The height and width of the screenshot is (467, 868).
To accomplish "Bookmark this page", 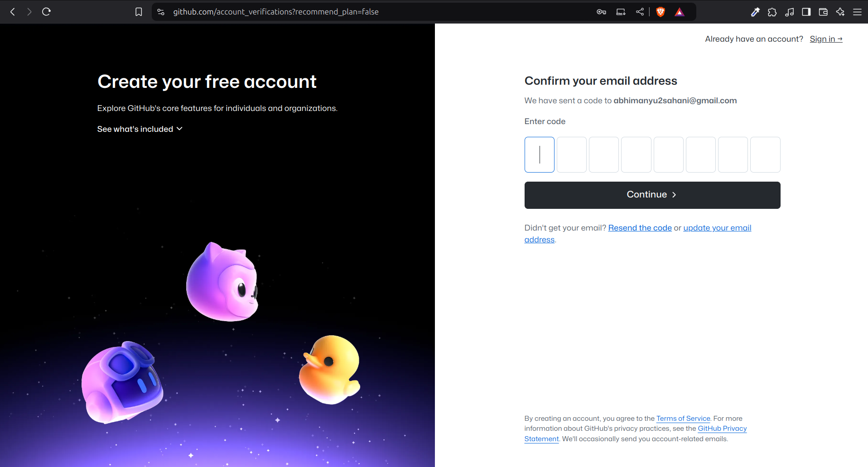I will 139,12.
